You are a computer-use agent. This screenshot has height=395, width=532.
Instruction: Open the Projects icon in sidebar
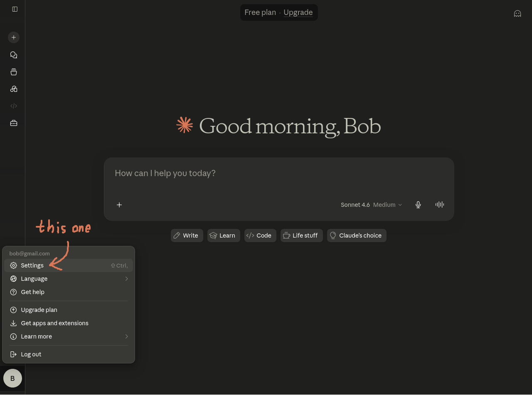tap(14, 72)
